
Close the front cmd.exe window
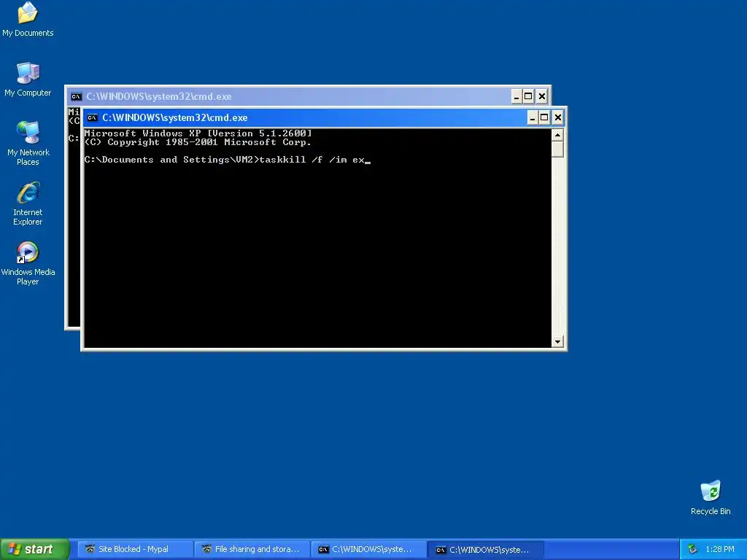pos(557,117)
